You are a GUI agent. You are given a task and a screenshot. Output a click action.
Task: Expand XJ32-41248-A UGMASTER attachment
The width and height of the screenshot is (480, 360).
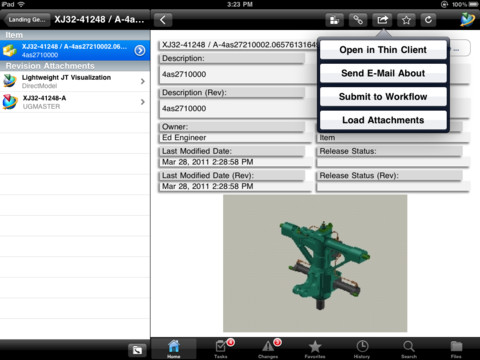75,102
